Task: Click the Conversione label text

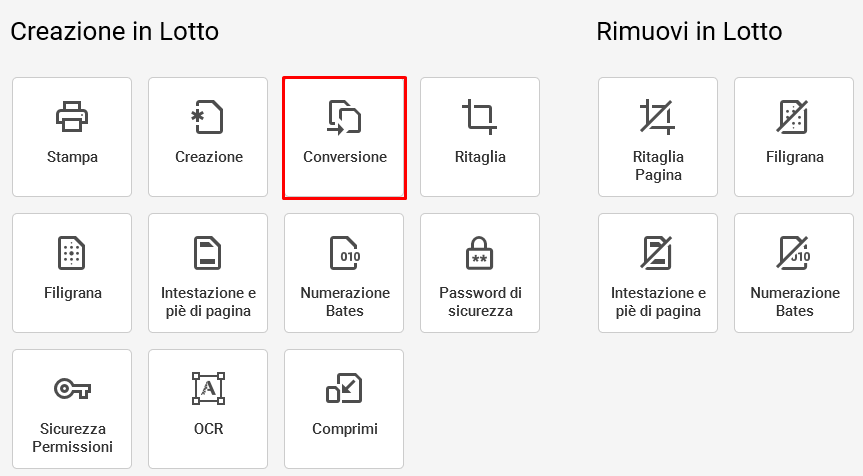Action: pyautogui.click(x=345, y=157)
